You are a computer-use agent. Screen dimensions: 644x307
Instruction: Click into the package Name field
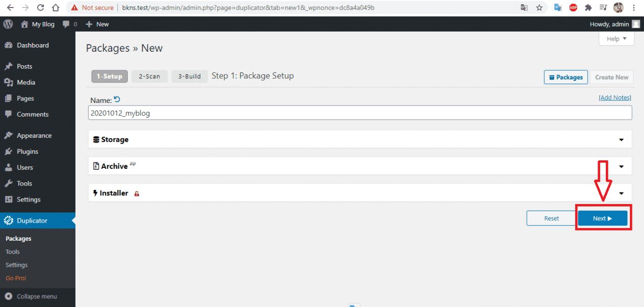(360, 113)
